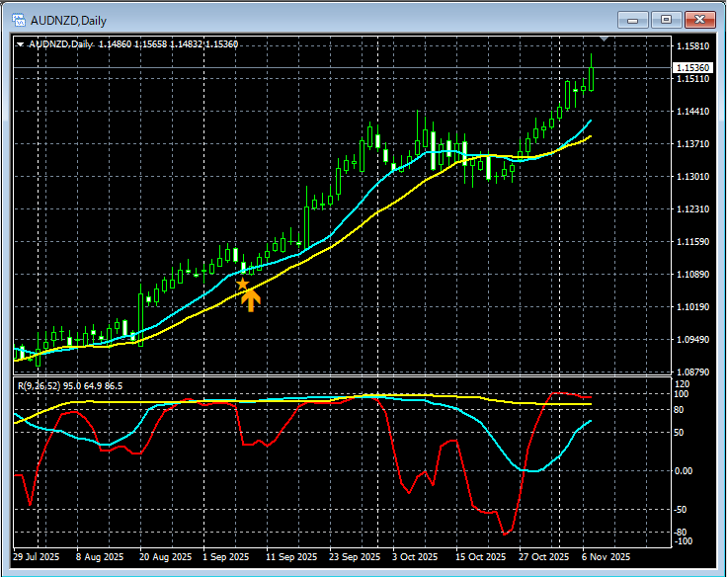Click the latest green candlestick

(x=591, y=79)
